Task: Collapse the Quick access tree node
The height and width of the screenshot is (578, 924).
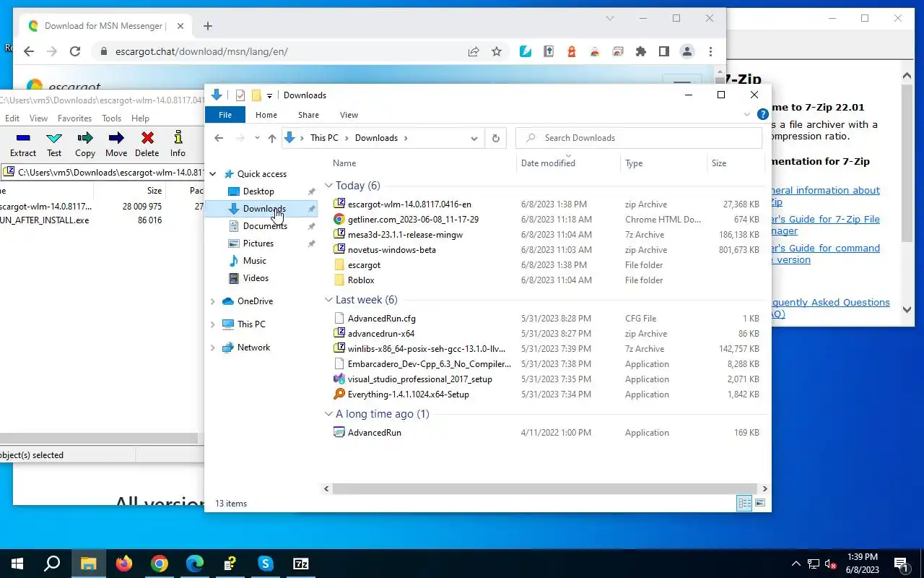Action: coord(213,174)
